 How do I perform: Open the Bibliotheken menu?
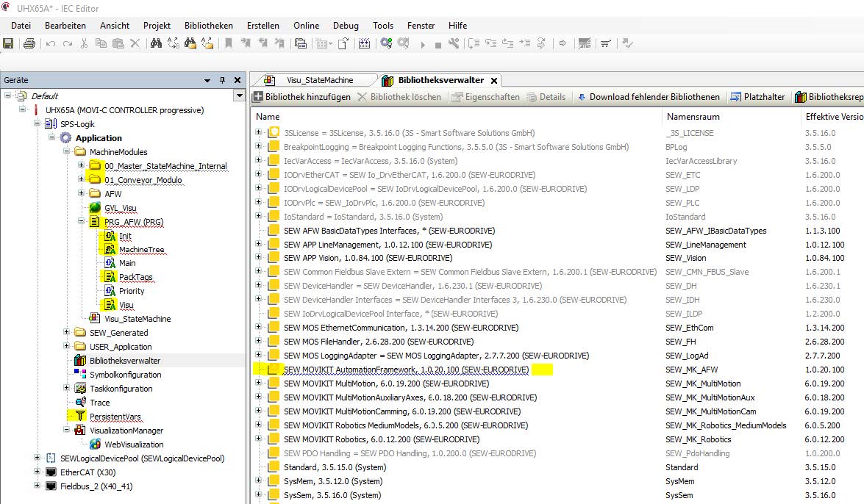click(209, 25)
